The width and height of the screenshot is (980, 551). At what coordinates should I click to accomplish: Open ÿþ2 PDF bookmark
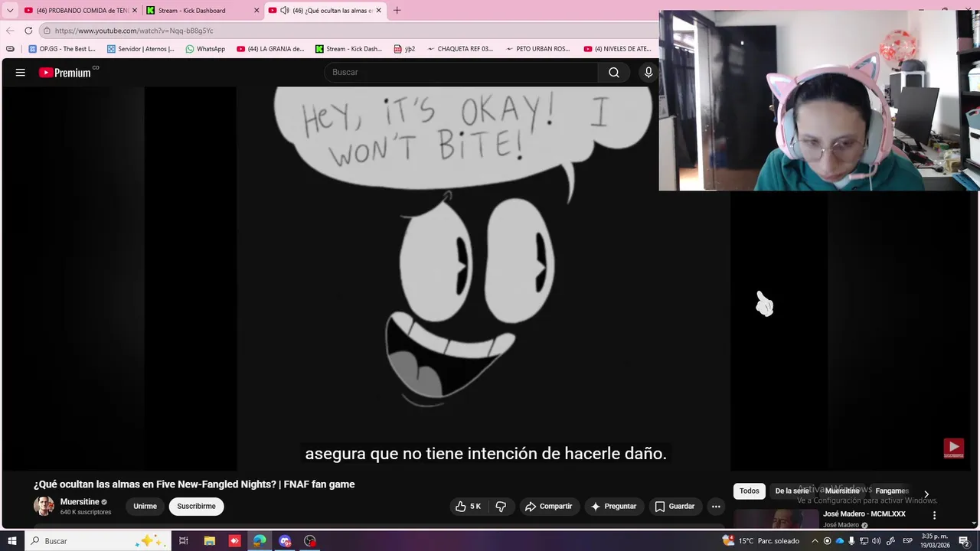(404, 49)
